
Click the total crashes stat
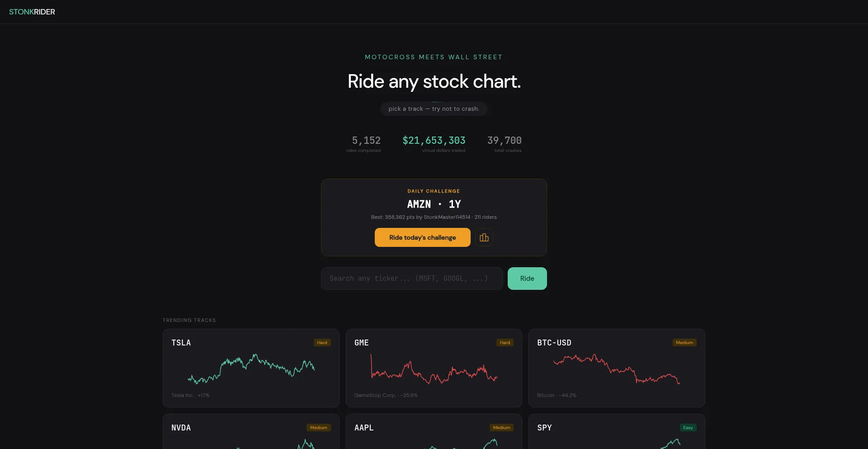click(x=505, y=144)
